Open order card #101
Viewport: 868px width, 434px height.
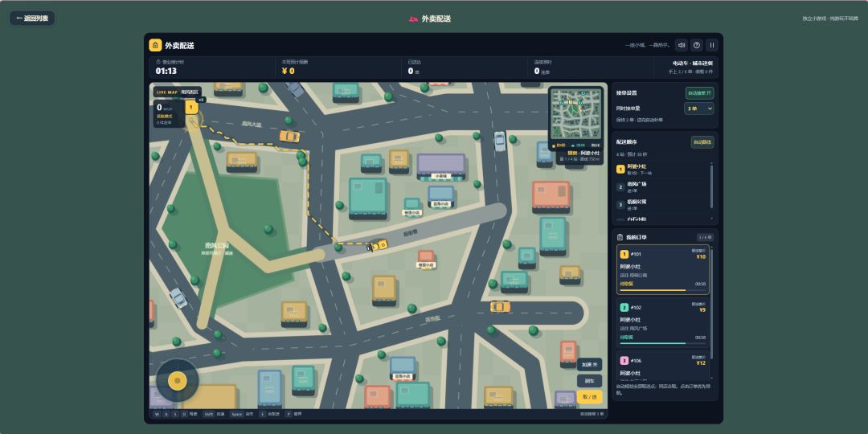tap(662, 269)
